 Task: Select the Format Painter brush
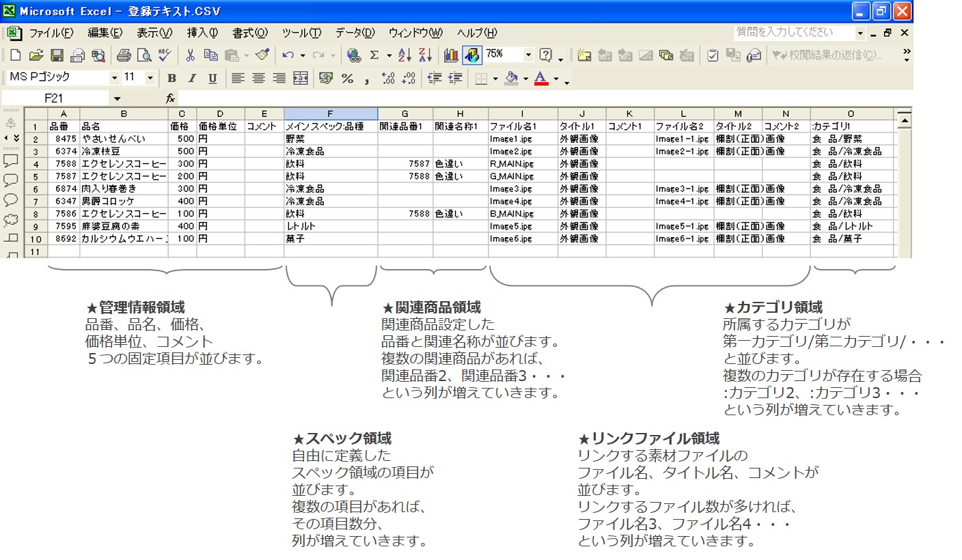(262, 55)
